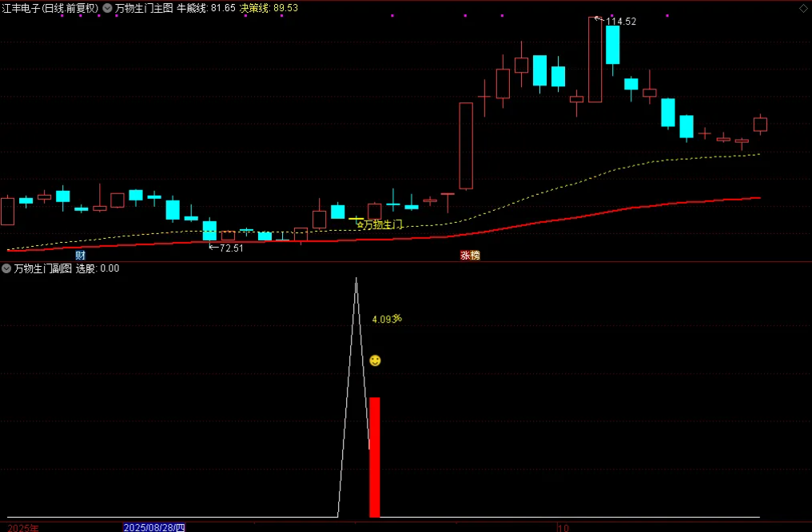
Task: Click the 114.52 high price label
Action: tap(620, 22)
